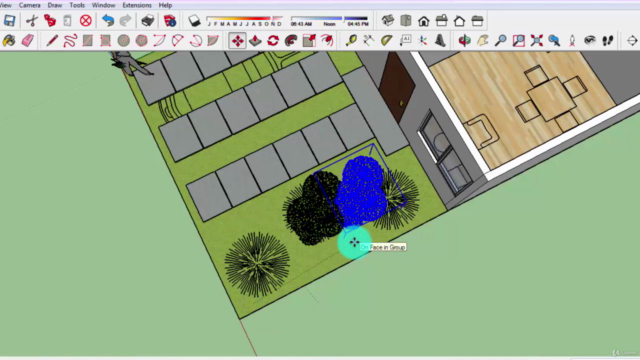The image size is (640, 360).
Task: Select the Rotate tool
Action: pyautogui.click(x=273, y=41)
